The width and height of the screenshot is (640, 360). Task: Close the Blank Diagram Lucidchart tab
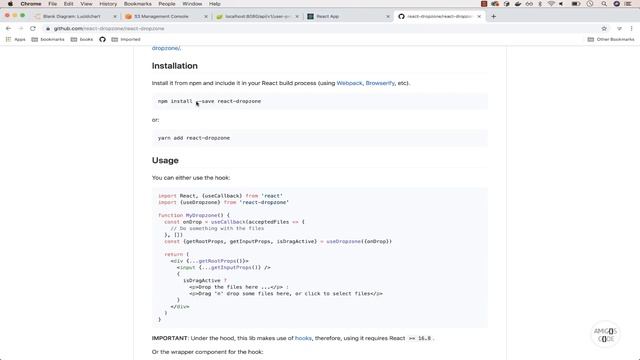click(115, 16)
